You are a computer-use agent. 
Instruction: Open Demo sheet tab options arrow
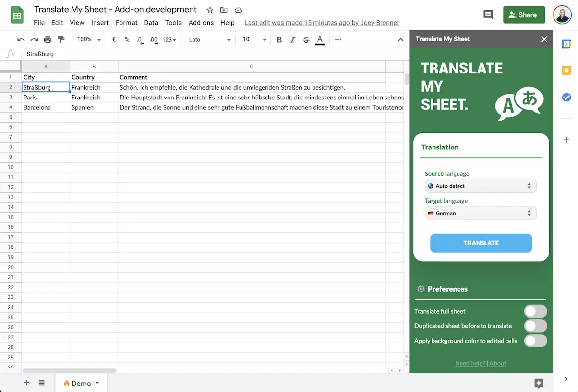coord(97,383)
